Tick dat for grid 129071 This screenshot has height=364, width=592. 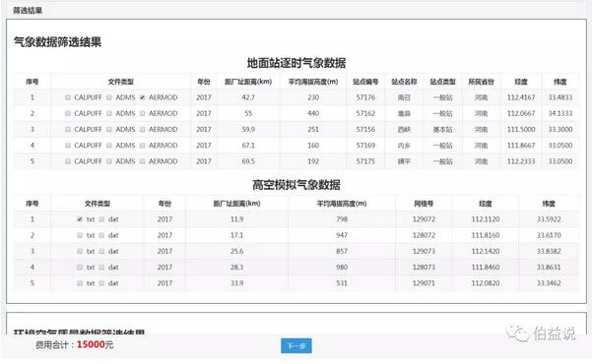click(x=101, y=283)
